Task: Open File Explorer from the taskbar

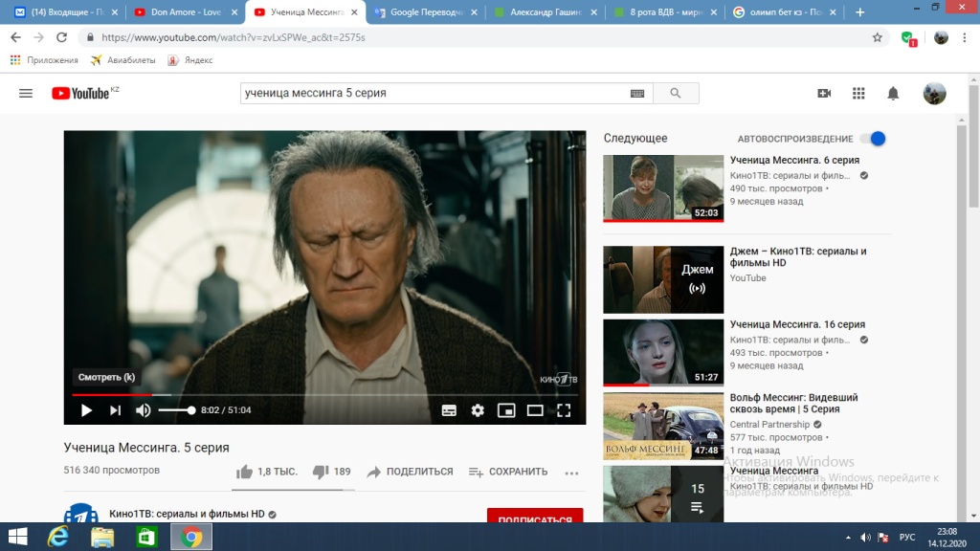Action: pyautogui.click(x=102, y=537)
